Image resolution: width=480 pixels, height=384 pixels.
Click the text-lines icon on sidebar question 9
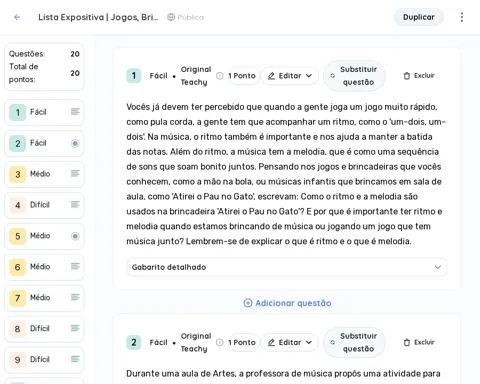pos(75,359)
